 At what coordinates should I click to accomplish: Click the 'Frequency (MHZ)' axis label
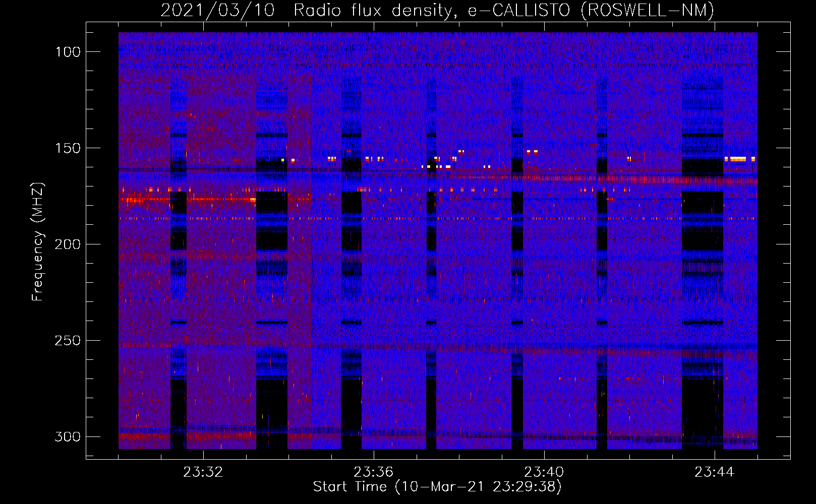[37, 241]
